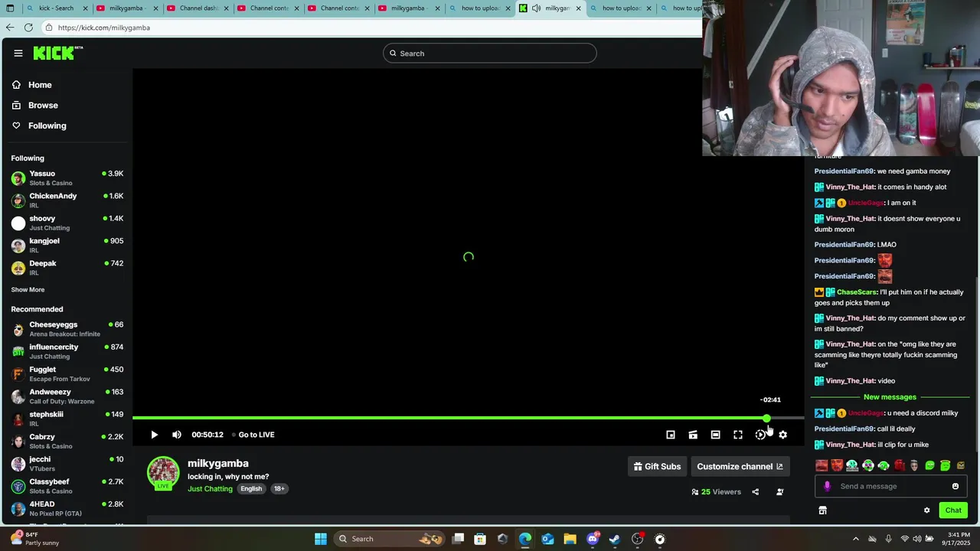Open the Kick hamburger sidebar menu
The height and width of the screenshot is (551, 980).
pos(18,53)
